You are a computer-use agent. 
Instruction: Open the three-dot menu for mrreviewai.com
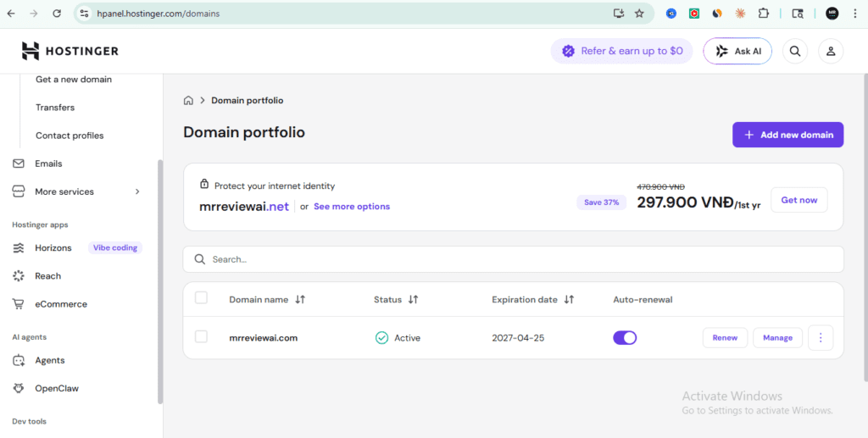coord(821,338)
